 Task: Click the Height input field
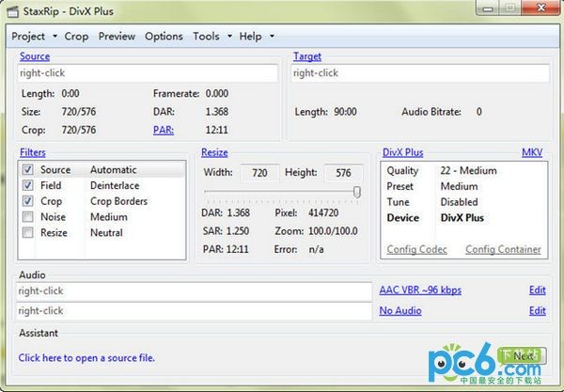[343, 173]
